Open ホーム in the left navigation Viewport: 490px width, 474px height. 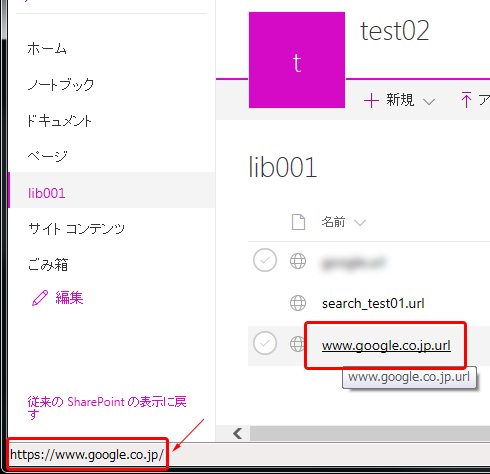click(x=47, y=49)
